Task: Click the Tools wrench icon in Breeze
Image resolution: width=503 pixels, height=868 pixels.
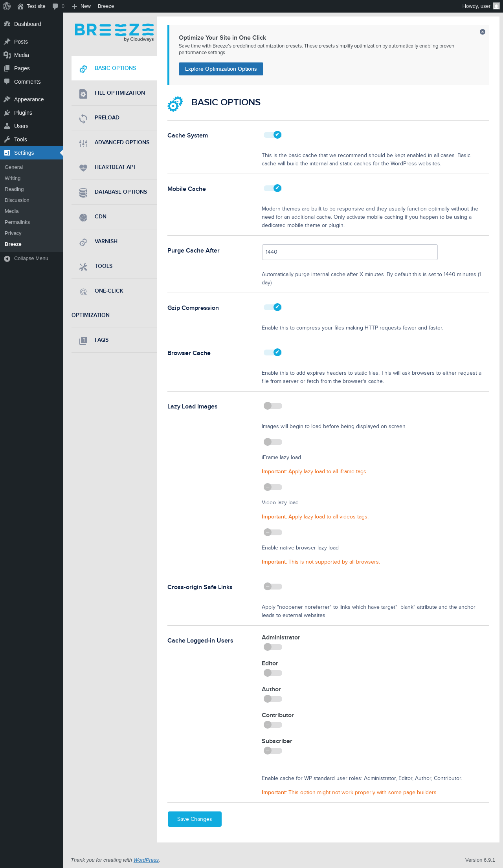Action: tap(83, 267)
